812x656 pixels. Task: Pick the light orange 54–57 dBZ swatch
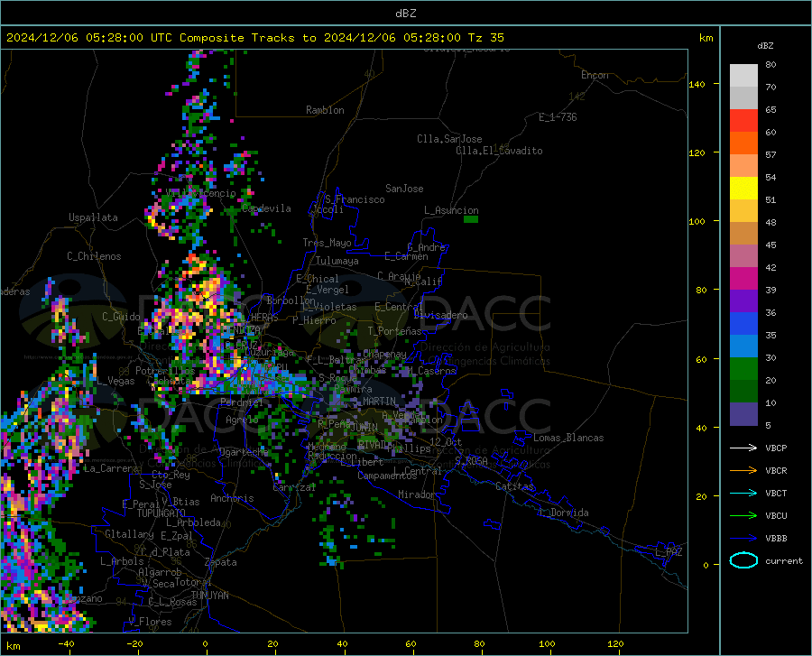coord(743,166)
